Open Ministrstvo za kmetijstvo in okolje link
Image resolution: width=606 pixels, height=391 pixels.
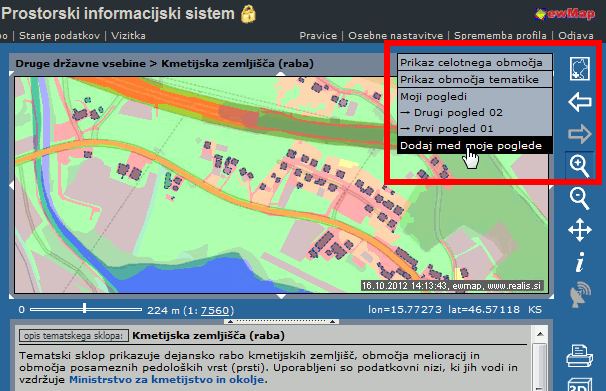pyautogui.click(x=167, y=380)
